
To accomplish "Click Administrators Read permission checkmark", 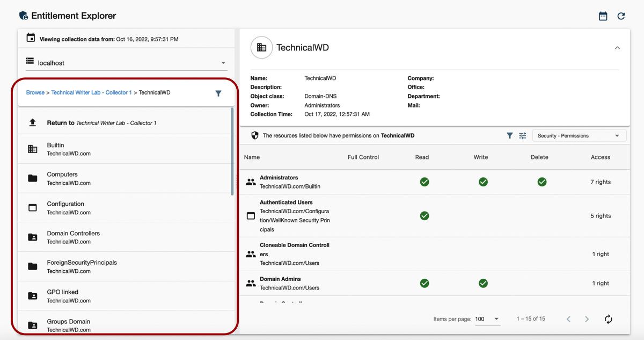I will (x=424, y=182).
